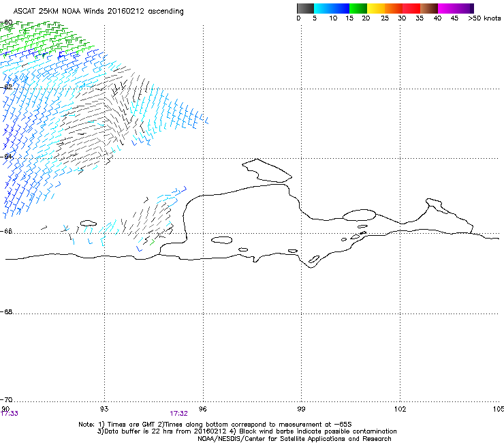The width and height of the screenshot is (504, 443).
Task: Pick the green 15-20 knots legend segment
Action: tap(358, 8)
